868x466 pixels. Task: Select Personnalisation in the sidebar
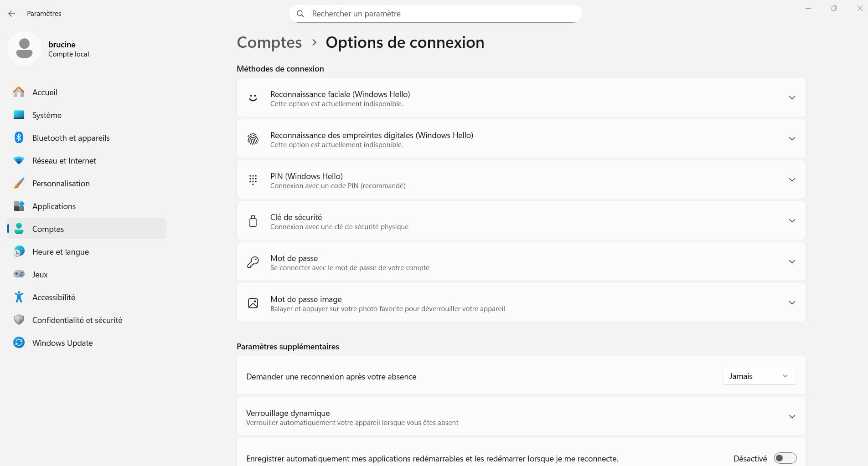point(61,184)
